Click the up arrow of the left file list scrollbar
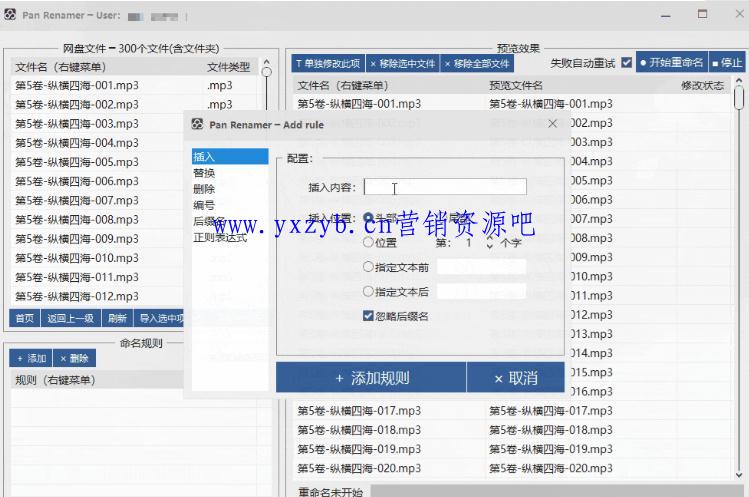This screenshot has height=497, width=749. [x=267, y=62]
